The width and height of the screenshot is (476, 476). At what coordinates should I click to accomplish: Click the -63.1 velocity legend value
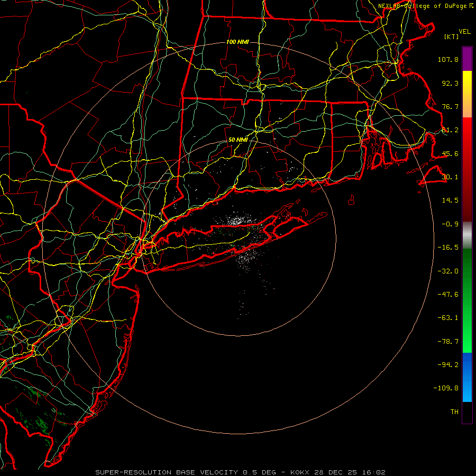click(448, 318)
